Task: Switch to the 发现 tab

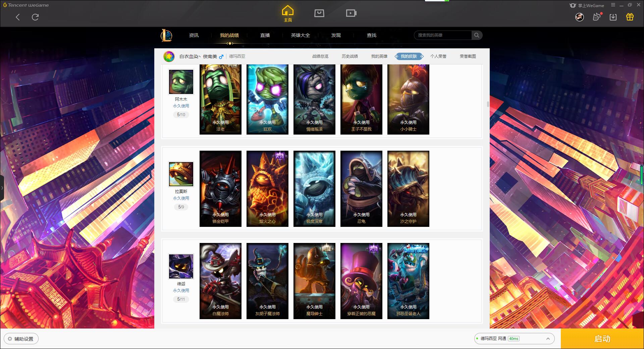Action: (x=336, y=35)
